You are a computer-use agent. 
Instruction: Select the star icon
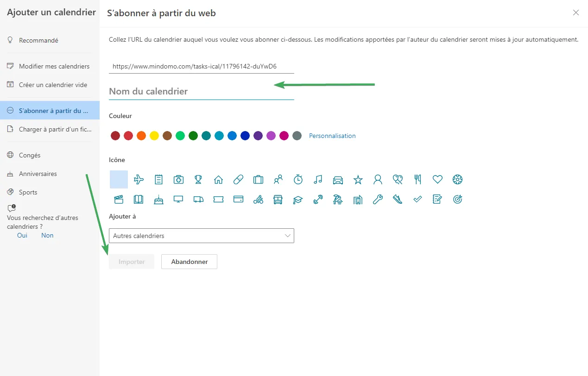[358, 180]
